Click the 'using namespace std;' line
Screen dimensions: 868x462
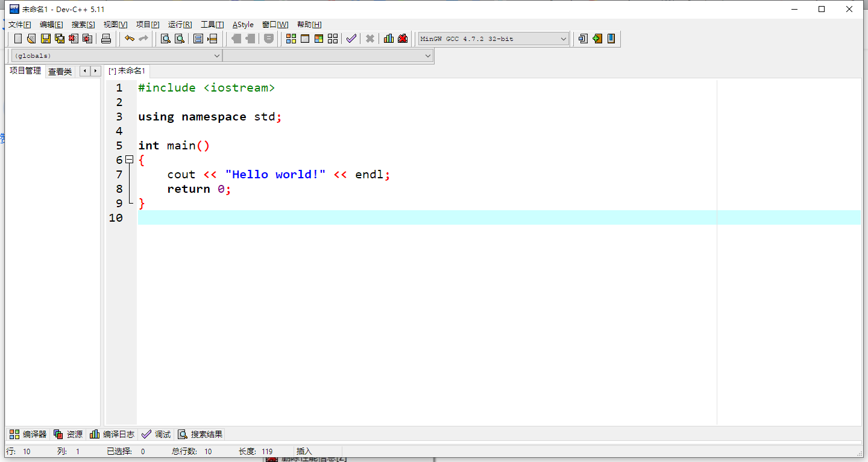point(210,117)
